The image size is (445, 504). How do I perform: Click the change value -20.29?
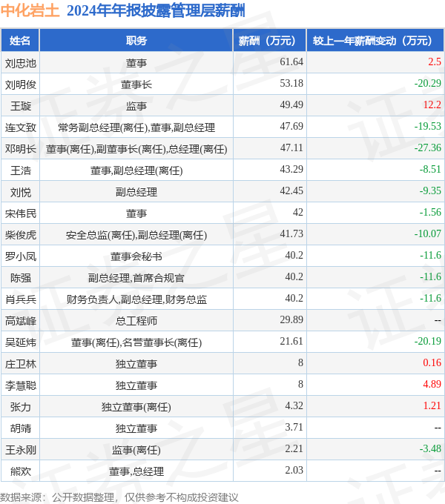(x=428, y=83)
